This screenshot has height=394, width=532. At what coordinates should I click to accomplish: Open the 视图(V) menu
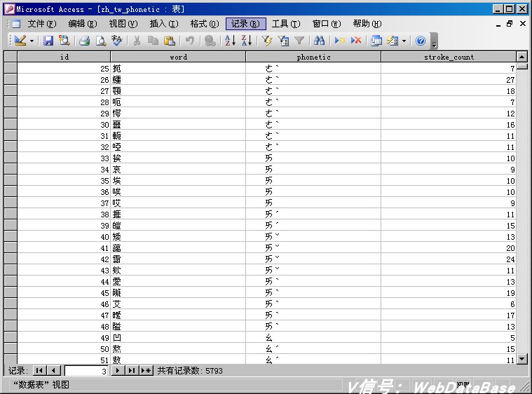[x=123, y=24]
